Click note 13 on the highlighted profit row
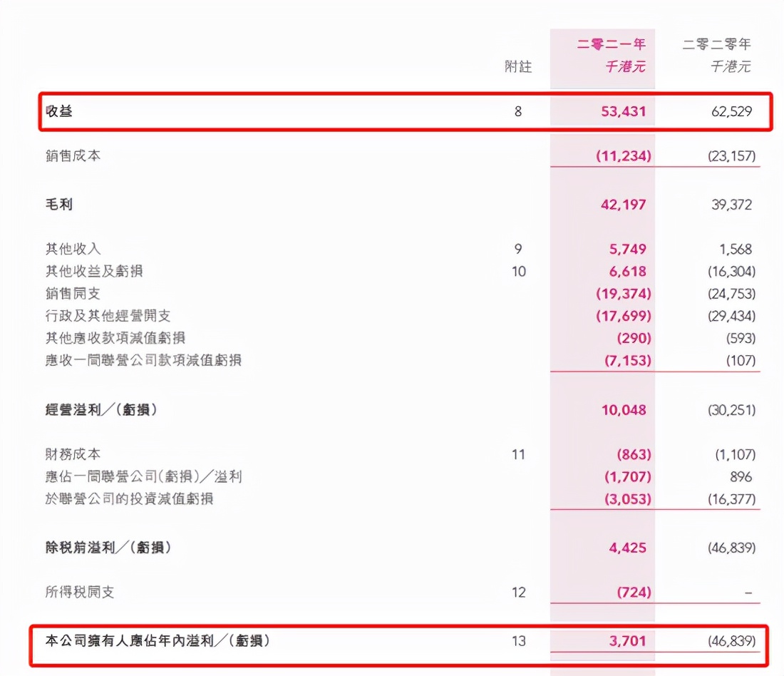The image size is (784, 676). (519, 641)
